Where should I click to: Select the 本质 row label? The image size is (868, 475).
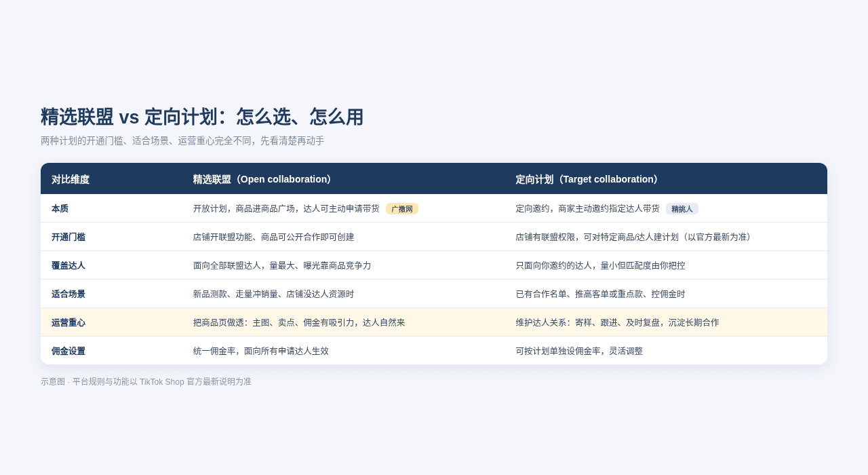pos(60,208)
